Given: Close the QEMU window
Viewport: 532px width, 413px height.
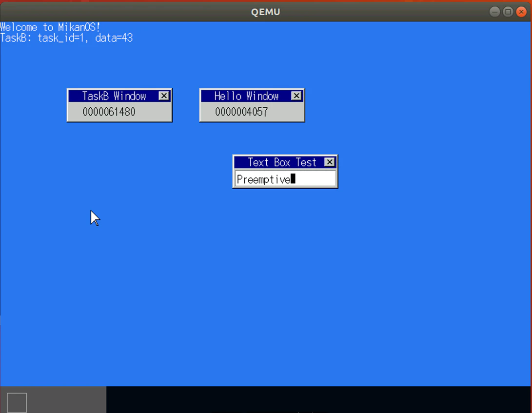Looking at the screenshot, I should 521,12.
